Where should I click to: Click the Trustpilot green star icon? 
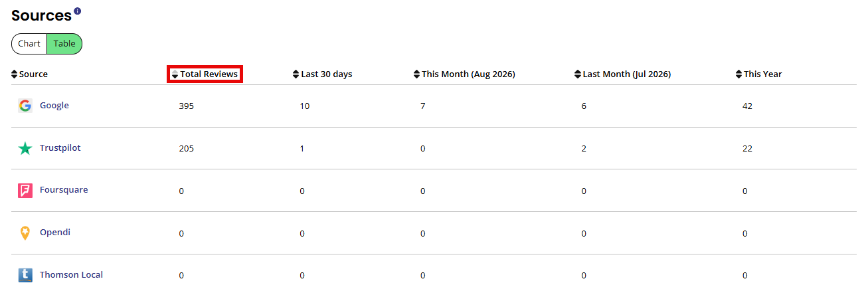25,148
